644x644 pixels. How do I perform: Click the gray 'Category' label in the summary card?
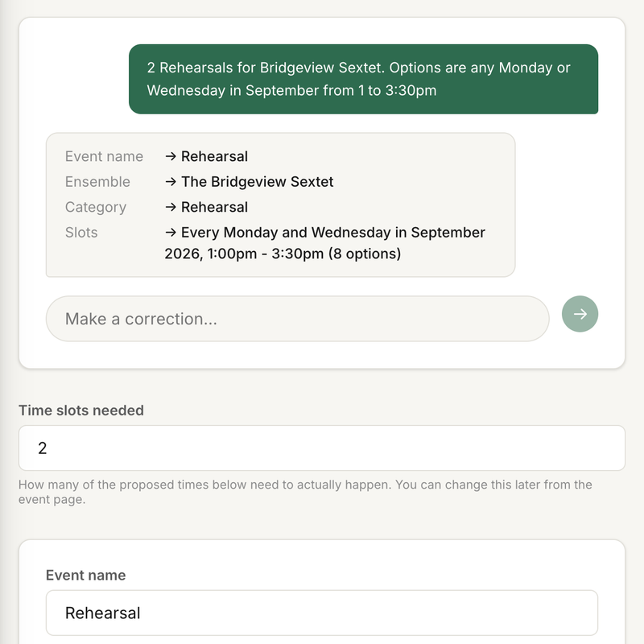coord(96,207)
